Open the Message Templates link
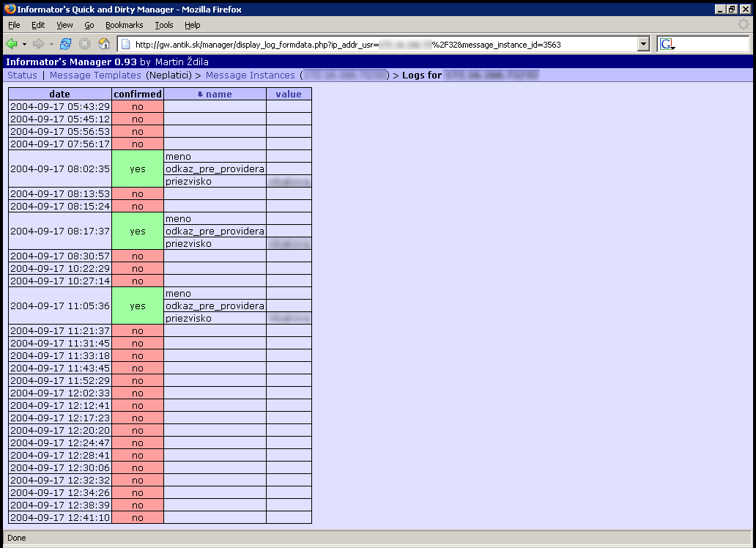 tap(95, 75)
